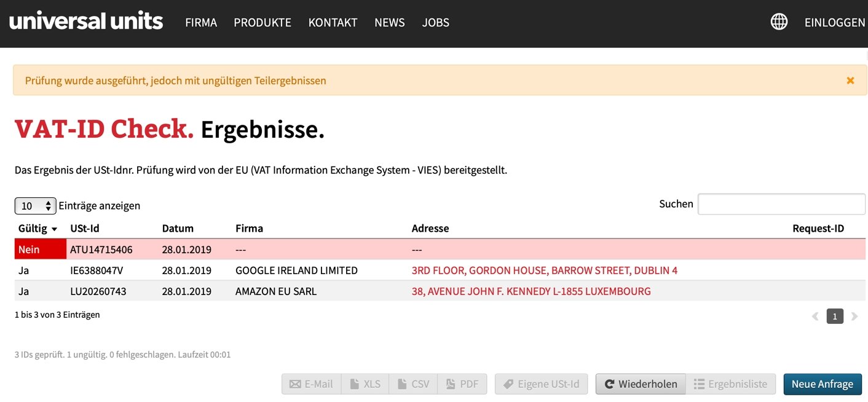Viewport: 868px width, 402px height.
Task: Export results via E-Mail button
Action: click(312, 384)
